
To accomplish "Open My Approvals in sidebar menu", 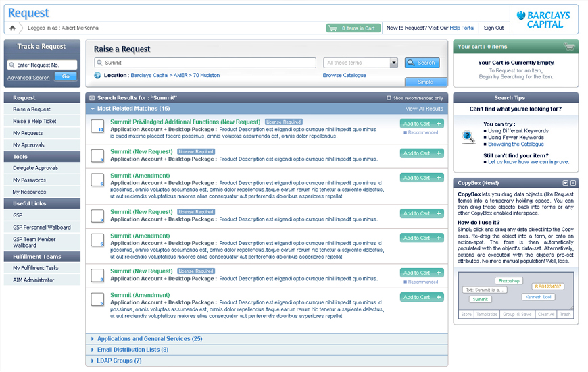I will click(28, 145).
